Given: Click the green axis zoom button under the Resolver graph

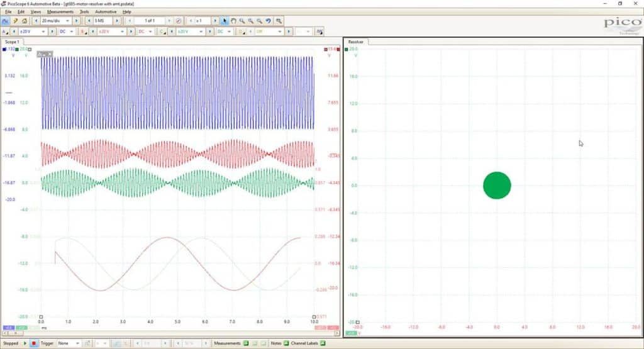Looking at the screenshot, I should pyautogui.click(x=351, y=333).
